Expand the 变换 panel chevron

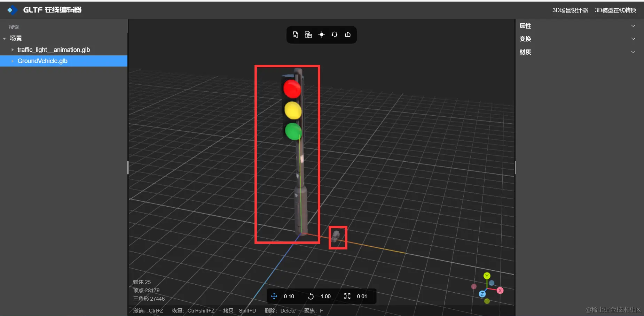633,39
